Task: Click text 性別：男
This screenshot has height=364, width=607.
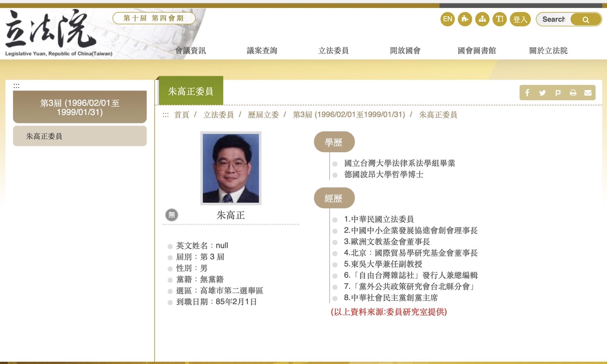Action: 192,268
